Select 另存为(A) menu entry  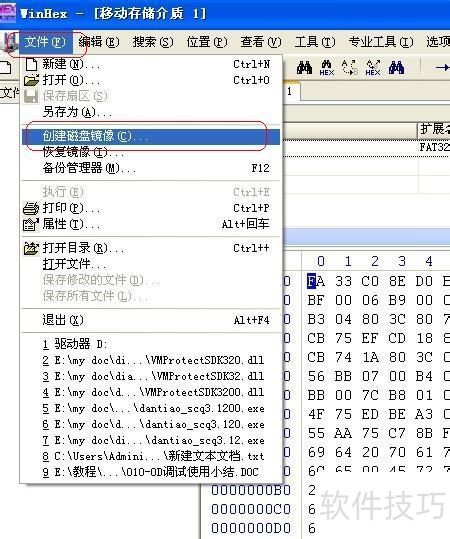pyautogui.click(x=151, y=112)
